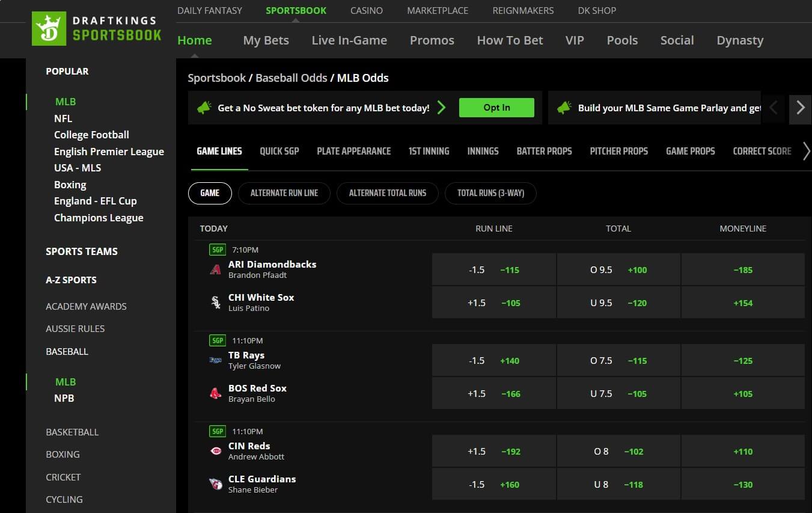The image size is (812, 513).
Task: Select Over 9.5 total at +100
Action: (x=618, y=269)
